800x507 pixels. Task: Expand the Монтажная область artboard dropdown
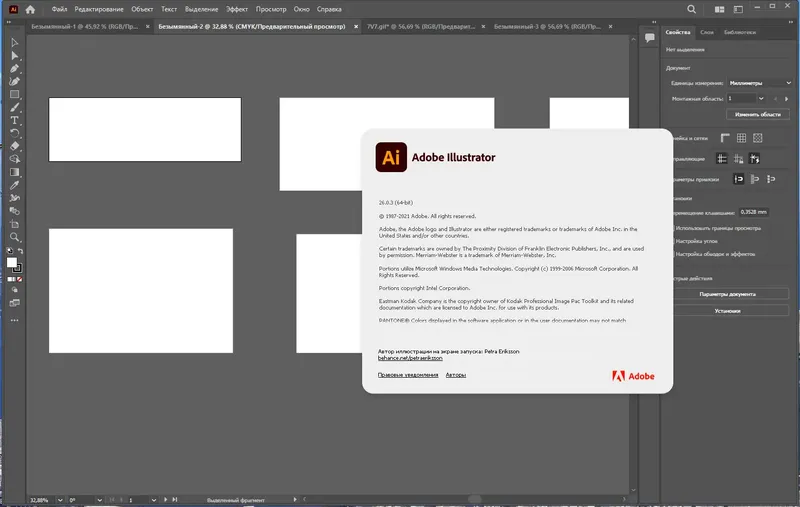coord(761,98)
